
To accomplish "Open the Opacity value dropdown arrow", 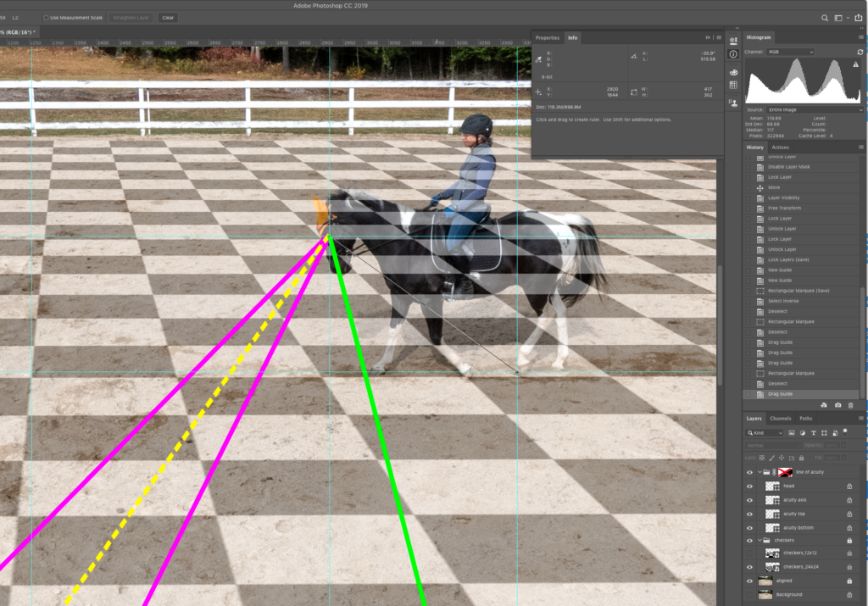I will point(843,445).
